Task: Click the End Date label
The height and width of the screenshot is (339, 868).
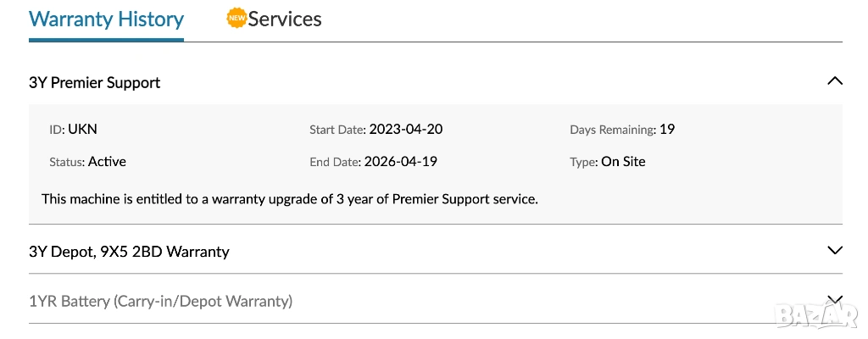Action: point(335,162)
